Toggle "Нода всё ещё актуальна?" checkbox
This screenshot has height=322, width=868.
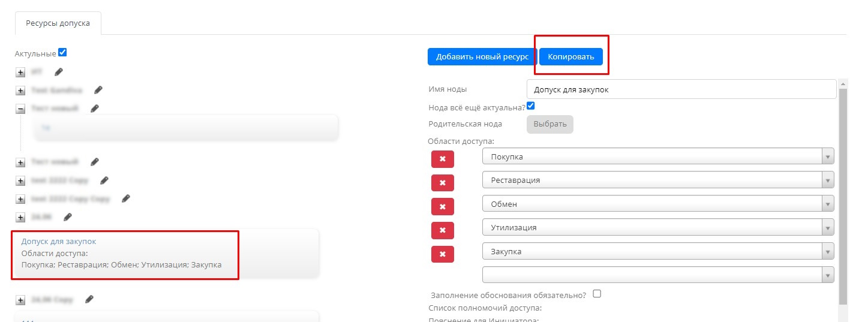click(530, 106)
